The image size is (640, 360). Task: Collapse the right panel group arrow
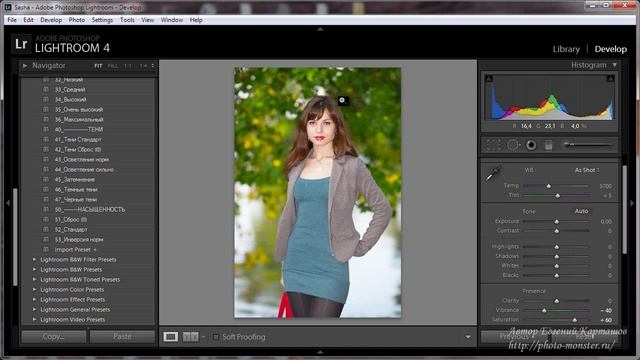(632, 203)
